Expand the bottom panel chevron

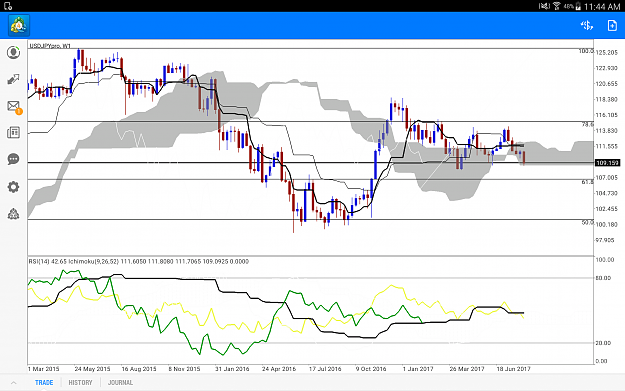click(x=14, y=383)
